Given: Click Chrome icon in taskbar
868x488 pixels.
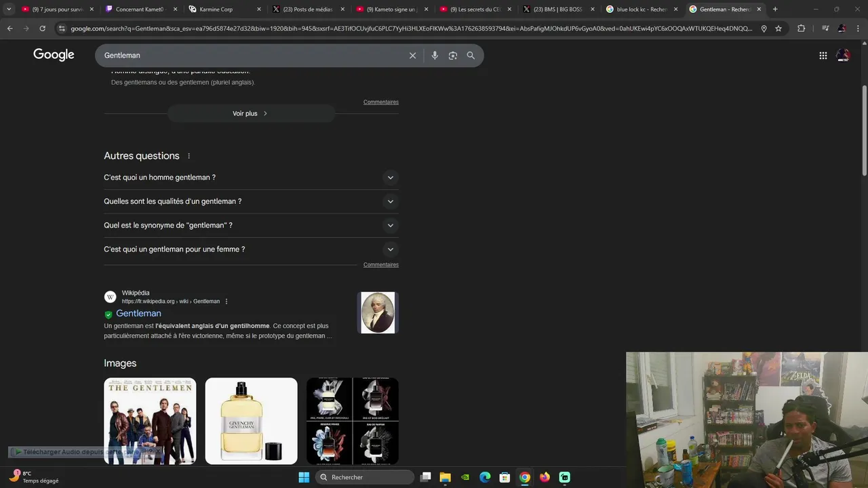Looking at the screenshot, I should click(x=525, y=477).
